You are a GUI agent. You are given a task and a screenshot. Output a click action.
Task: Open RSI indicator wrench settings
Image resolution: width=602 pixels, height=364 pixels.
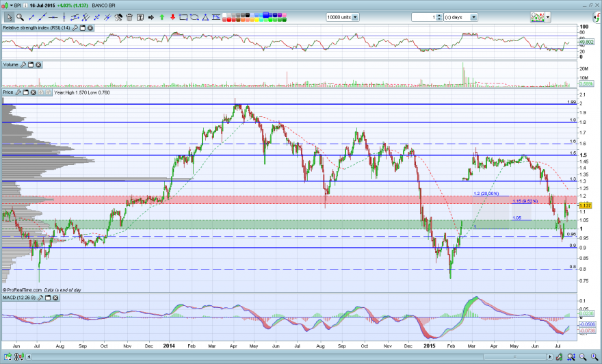click(x=75, y=28)
